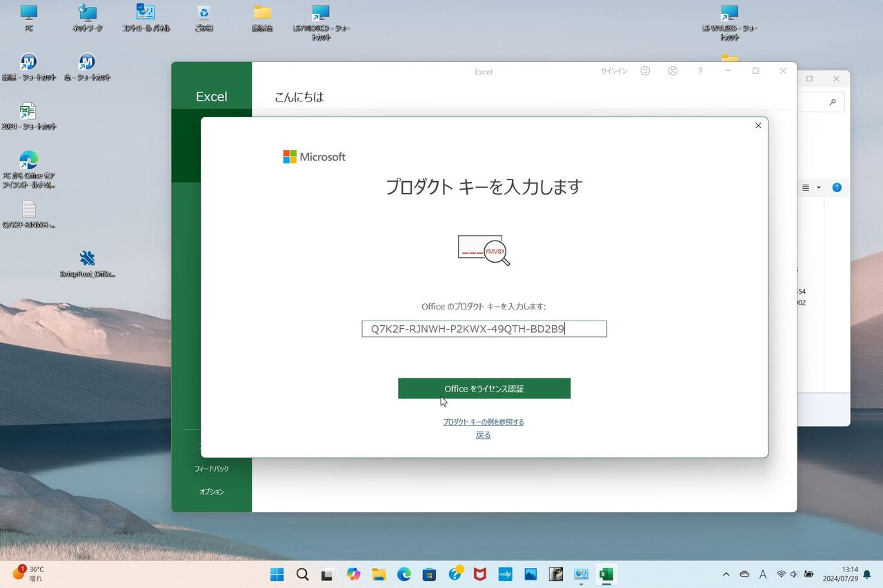The height and width of the screenshot is (588, 883).
Task: Select the ごみ箱 recycle bin icon
Action: point(204,19)
